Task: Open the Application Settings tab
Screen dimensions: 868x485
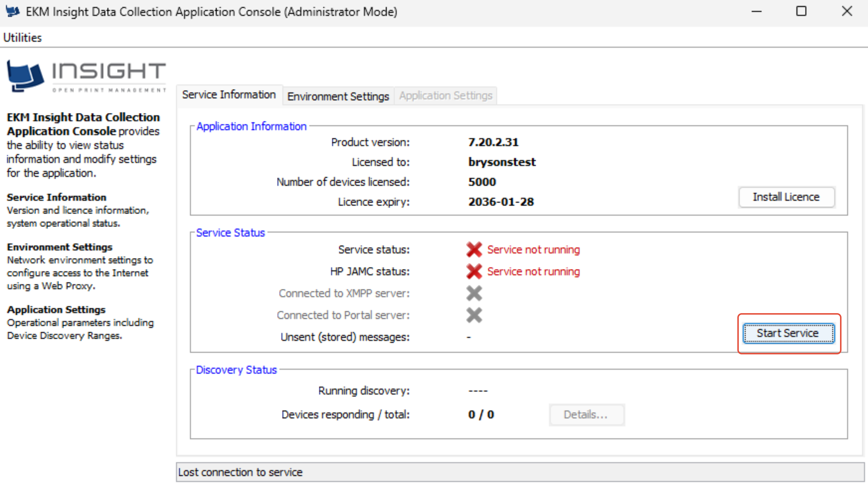Action: 445,96
